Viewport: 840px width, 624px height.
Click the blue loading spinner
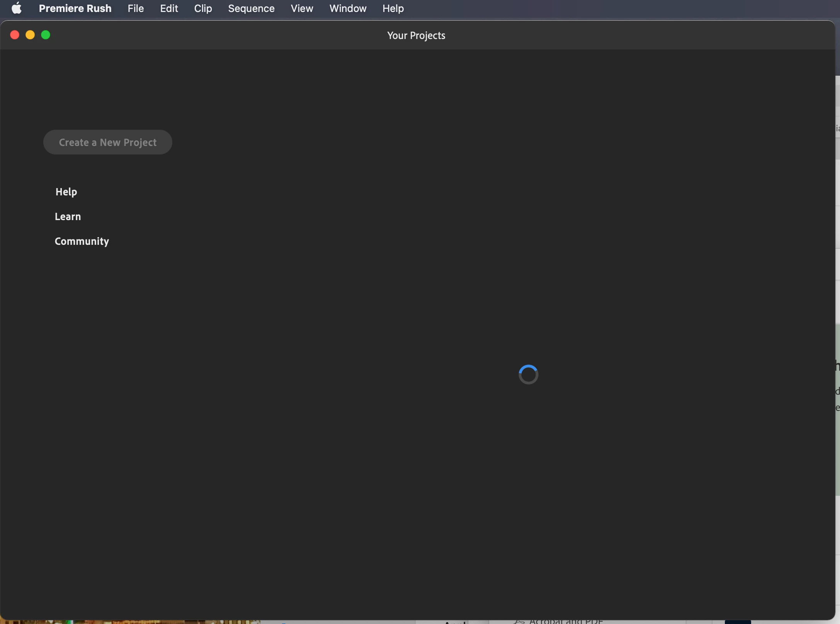[528, 374]
